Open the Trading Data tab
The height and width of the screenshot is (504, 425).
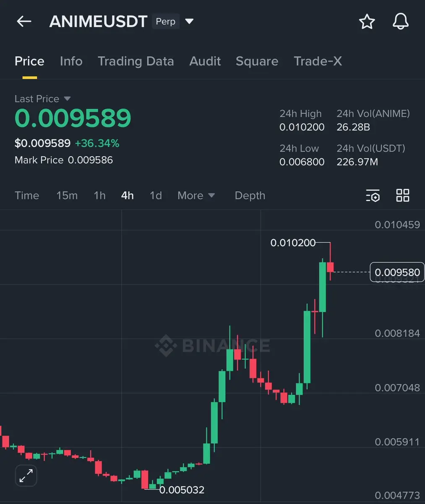[136, 61]
